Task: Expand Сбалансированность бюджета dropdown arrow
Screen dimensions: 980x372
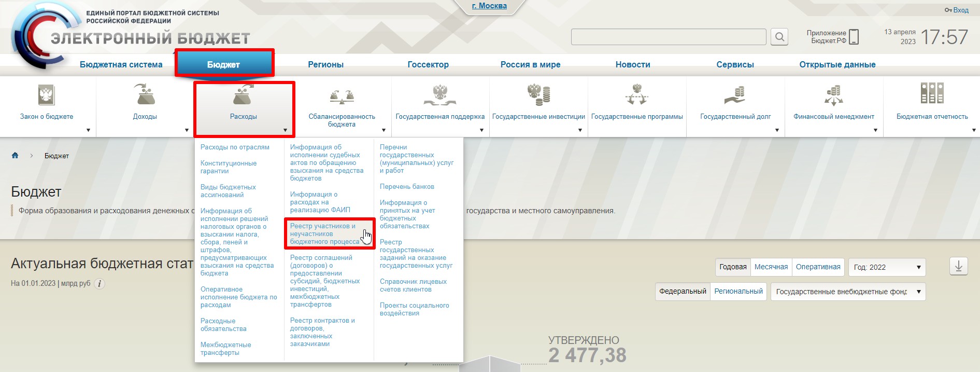Action: 384,130
